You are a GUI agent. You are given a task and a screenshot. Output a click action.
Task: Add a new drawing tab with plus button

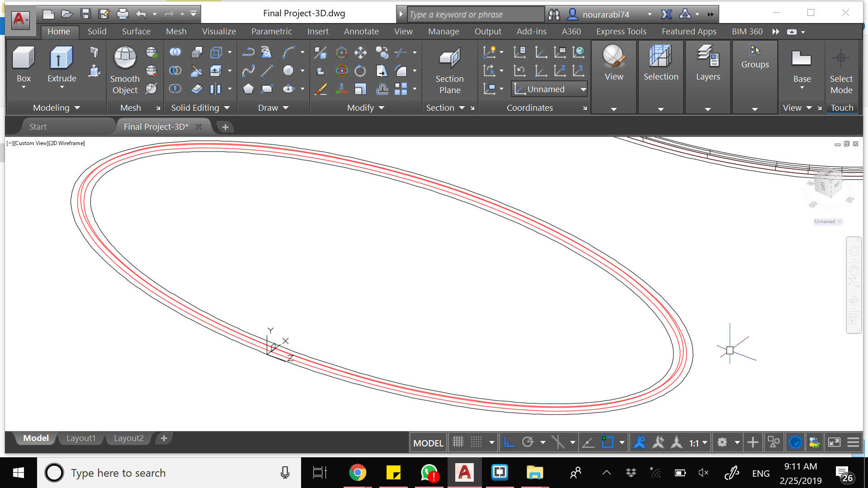pyautogui.click(x=225, y=127)
